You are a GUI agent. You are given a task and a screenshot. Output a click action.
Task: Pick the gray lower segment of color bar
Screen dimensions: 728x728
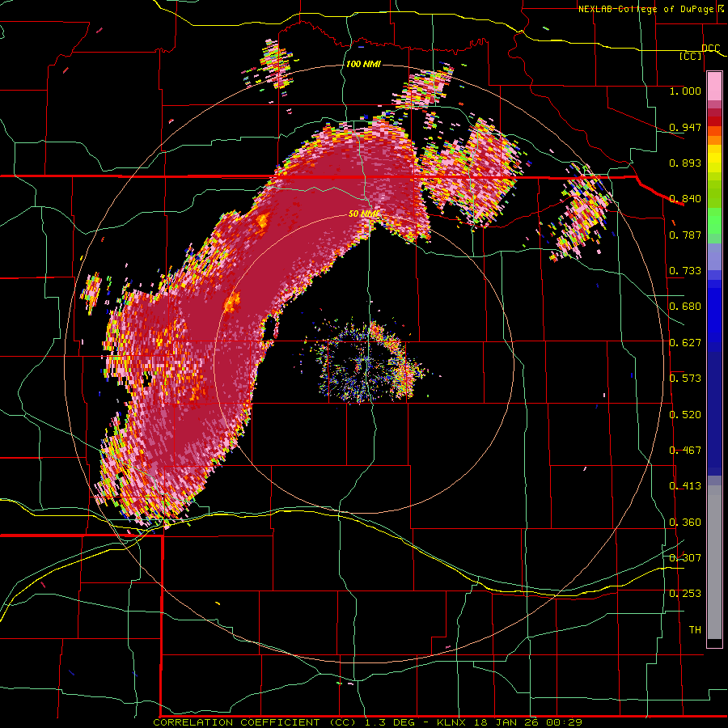(714, 562)
